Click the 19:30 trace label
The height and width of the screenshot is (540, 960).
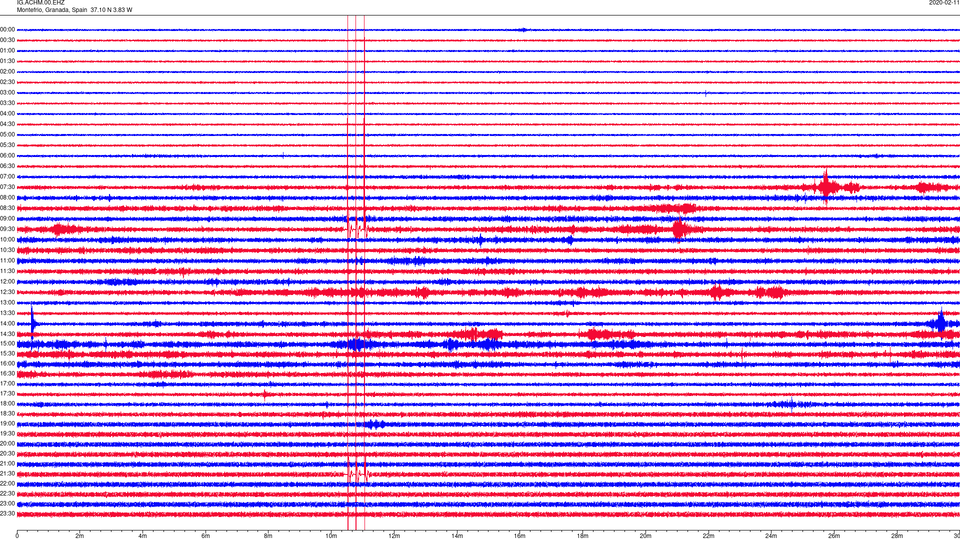pyautogui.click(x=8, y=433)
